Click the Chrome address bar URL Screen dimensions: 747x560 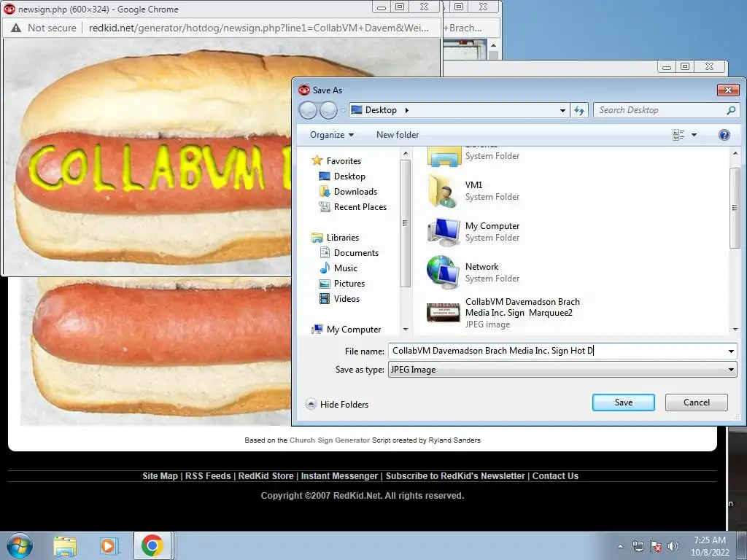coord(258,28)
